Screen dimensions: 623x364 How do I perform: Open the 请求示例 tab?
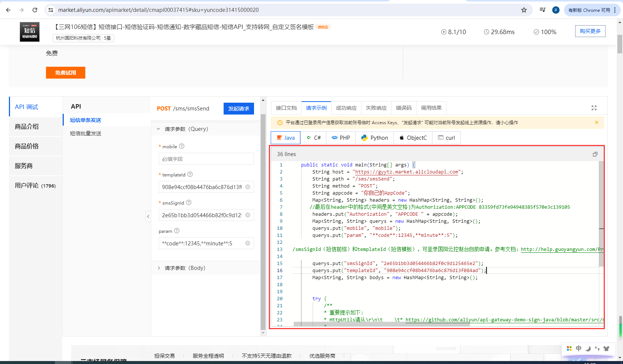coord(316,108)
